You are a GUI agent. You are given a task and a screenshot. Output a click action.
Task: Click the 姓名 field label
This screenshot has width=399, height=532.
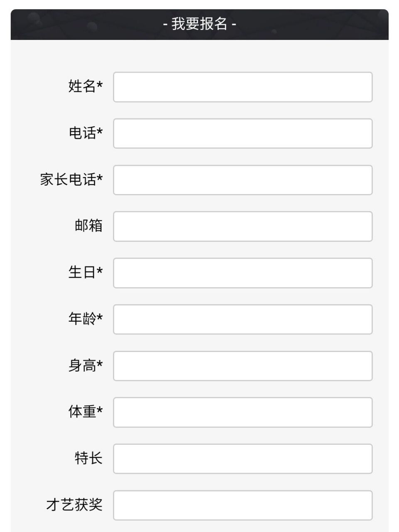click(x=85, y=84)
